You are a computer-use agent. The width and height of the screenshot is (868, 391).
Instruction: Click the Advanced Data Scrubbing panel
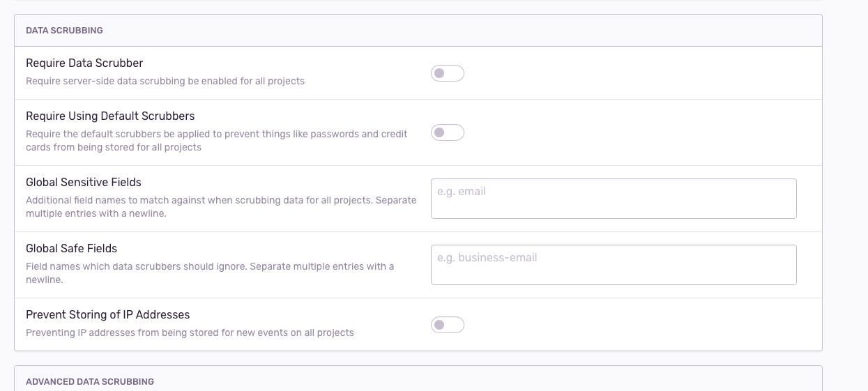418,378
